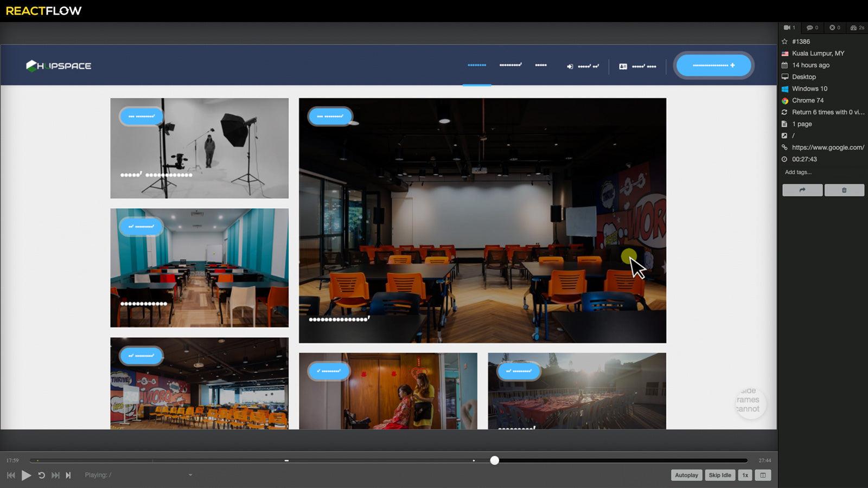This screenshot has width=868, height=488.
Task: Star session #1386 as favorite
Action: [784, 41]
